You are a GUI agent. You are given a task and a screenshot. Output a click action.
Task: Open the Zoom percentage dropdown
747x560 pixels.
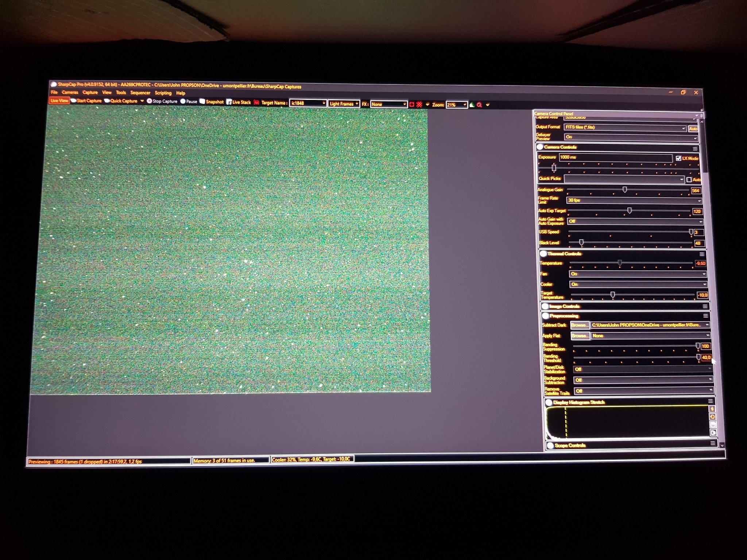click(464, 105)
